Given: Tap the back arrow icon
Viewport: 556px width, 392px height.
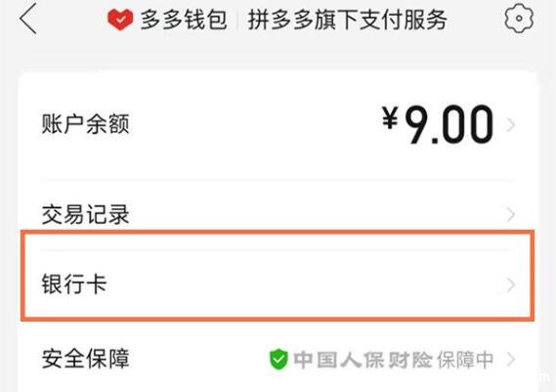Looking at the screenshot, I should click(x=28, y=19).
